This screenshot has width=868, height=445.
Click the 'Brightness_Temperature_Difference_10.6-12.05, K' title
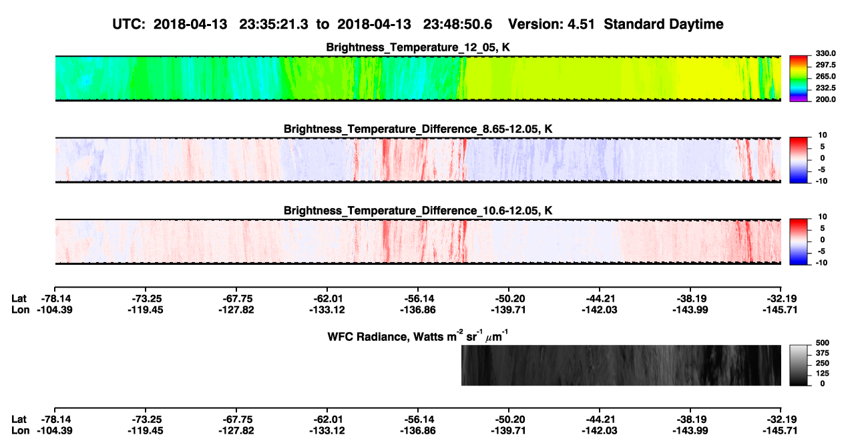coord(418,210)
